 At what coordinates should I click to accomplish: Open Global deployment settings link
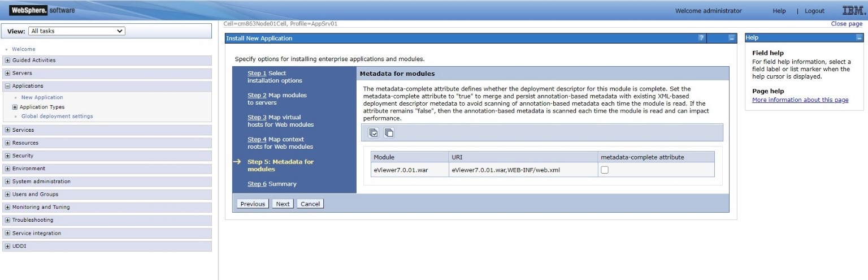pos(57,116)
